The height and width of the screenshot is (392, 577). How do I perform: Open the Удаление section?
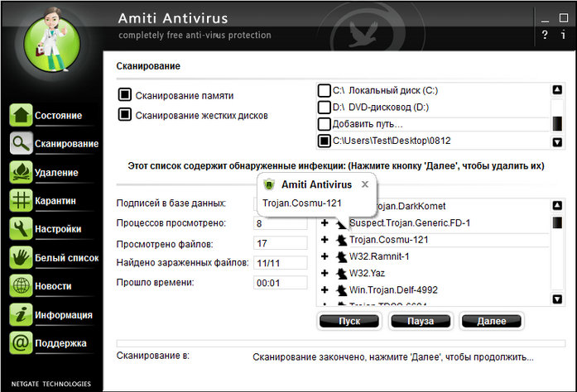click(56, 173)
